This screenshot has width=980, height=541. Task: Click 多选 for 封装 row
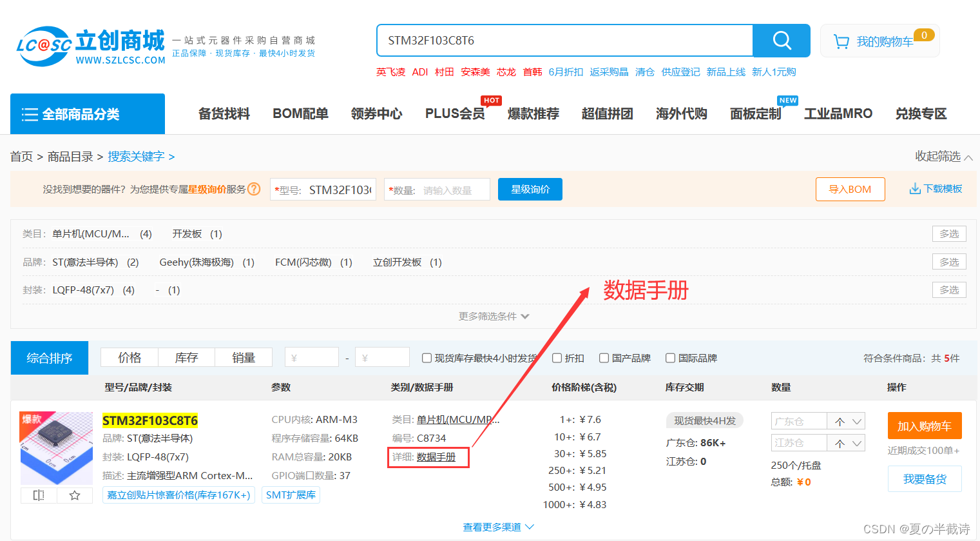949,290
